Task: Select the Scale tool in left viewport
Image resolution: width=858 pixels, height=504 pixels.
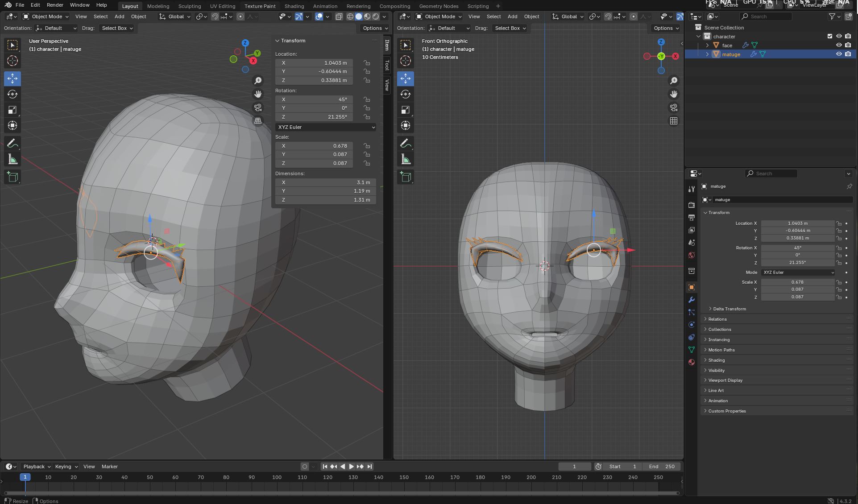Action: pyautogui.click(x=12, y=110)
